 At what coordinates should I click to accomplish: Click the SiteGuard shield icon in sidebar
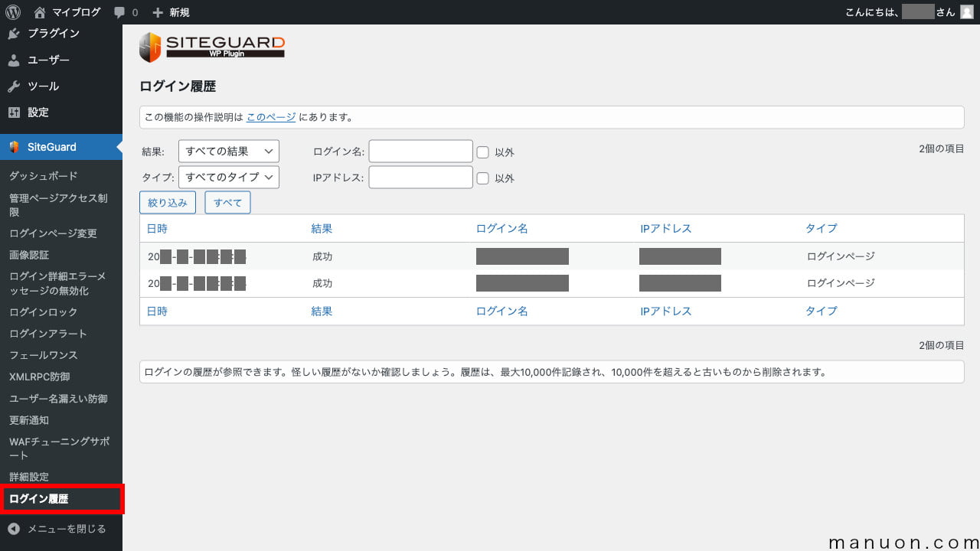coord(14,147)
